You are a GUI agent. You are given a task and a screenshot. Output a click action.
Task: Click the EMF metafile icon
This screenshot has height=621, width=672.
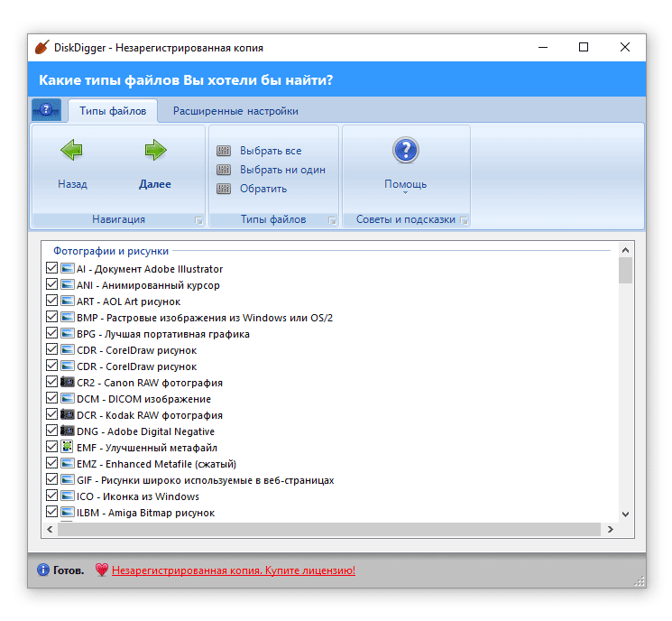[x=67, y=447]
